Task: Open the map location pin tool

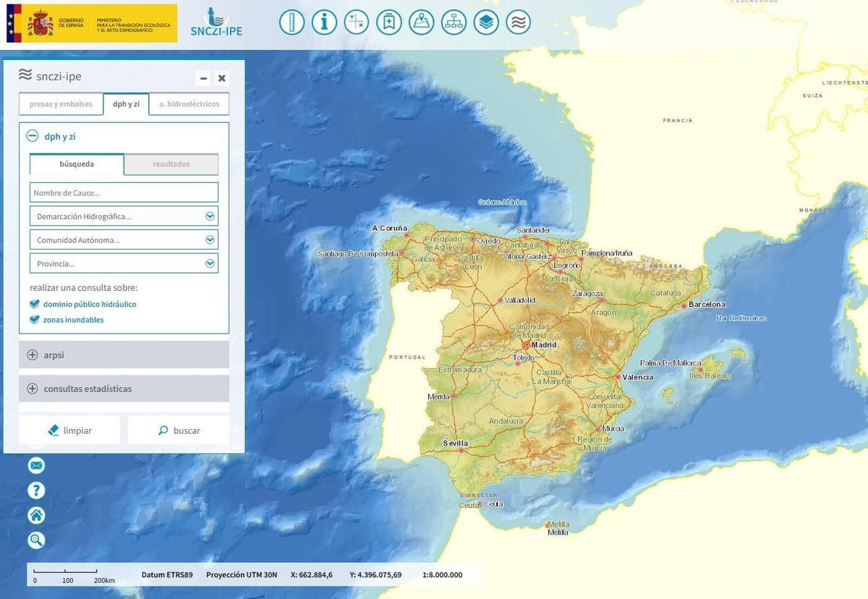Action: [x=421, y=22]
